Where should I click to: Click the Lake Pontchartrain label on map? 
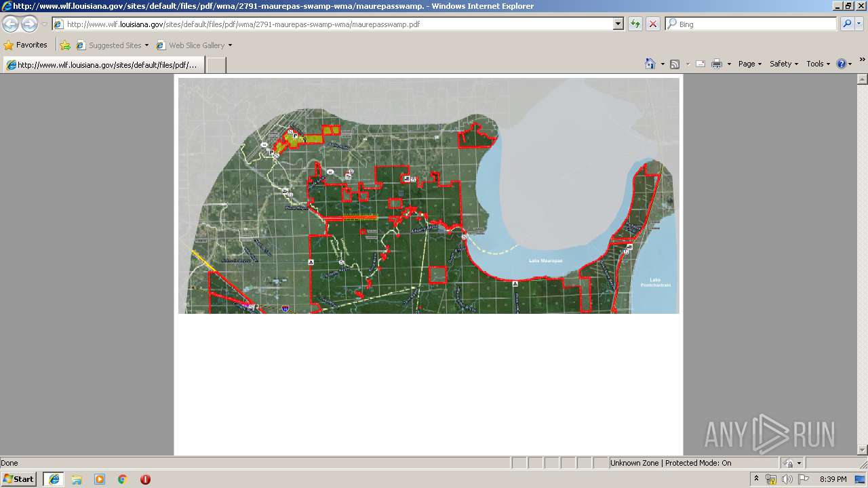(x=655, y=283)
